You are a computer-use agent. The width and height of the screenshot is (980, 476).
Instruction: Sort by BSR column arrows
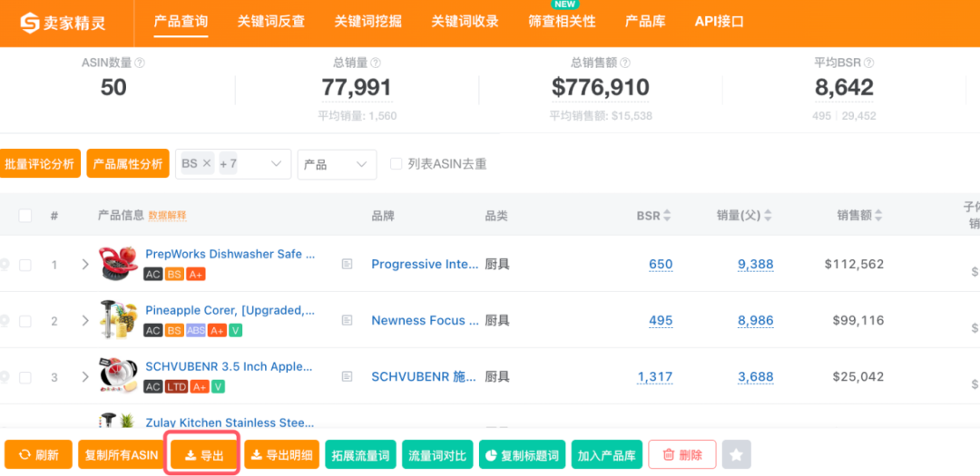pyautogui.click(x=667, y=216)
